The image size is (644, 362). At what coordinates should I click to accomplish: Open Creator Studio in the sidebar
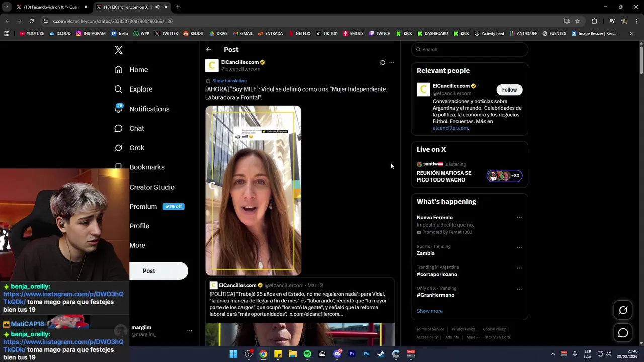click(x=152, y=187)
